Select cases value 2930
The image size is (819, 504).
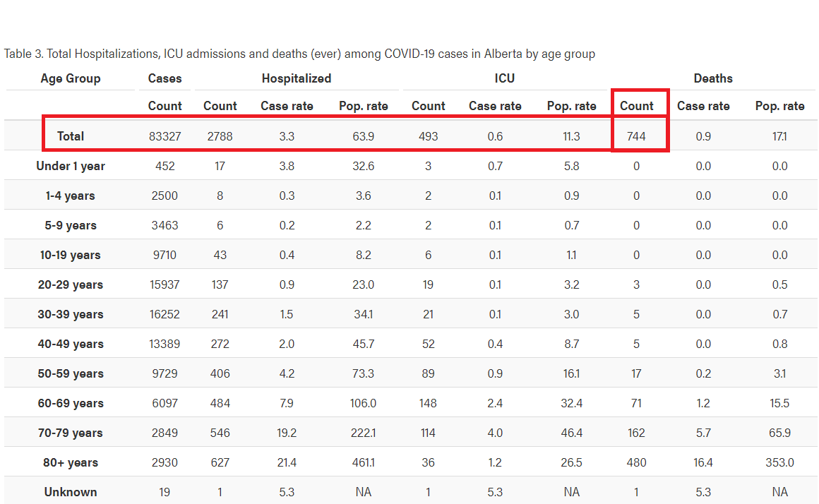(x=165, y=463)
